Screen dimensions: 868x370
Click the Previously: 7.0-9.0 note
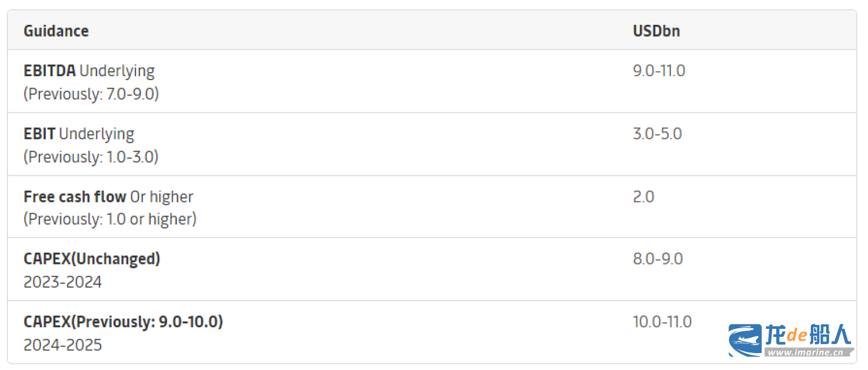91,94
